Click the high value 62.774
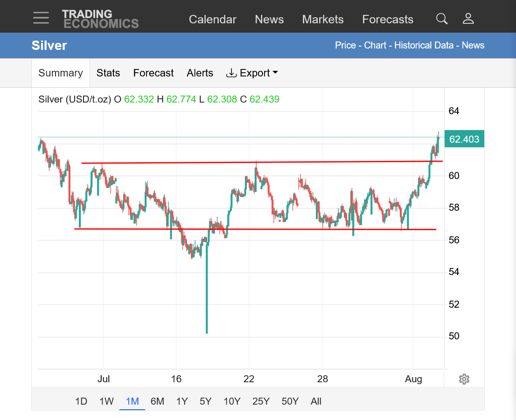 pos(181,99)
